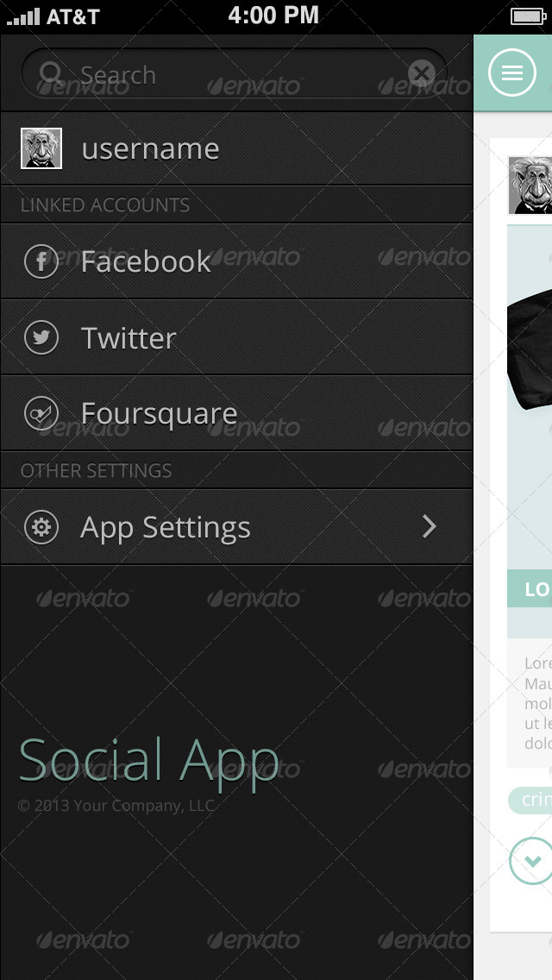Click the teal banner label in post
Image resolution: width=552 pixels, height=980 pixels.
pyautogui.click(x=530, y=588)
